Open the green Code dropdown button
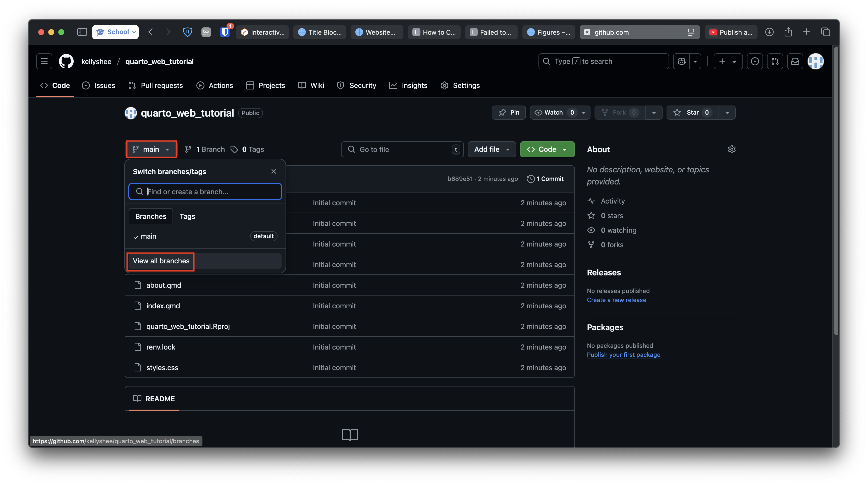The width and height of the screenshot is (868, 485). 547,149
